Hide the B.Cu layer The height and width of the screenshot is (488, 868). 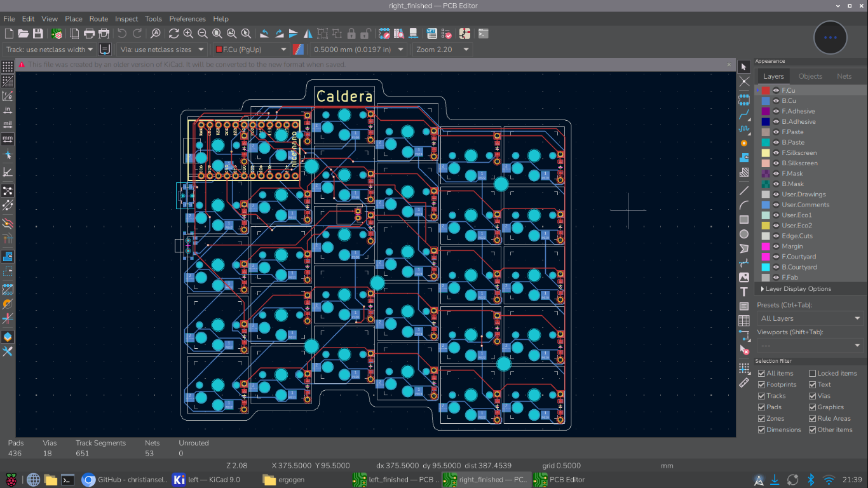click(x=776, y=101)
